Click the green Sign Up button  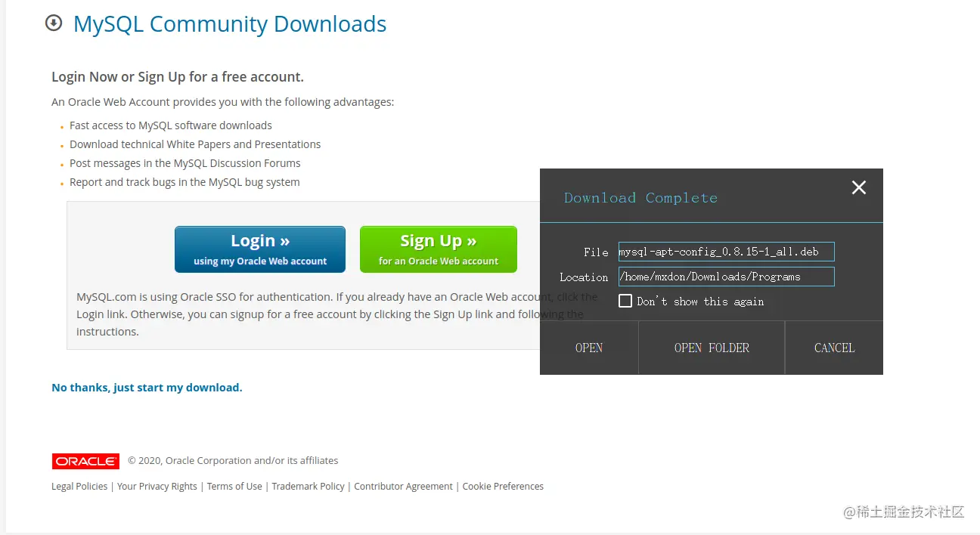pyautogui.click(x=439, y=249)
